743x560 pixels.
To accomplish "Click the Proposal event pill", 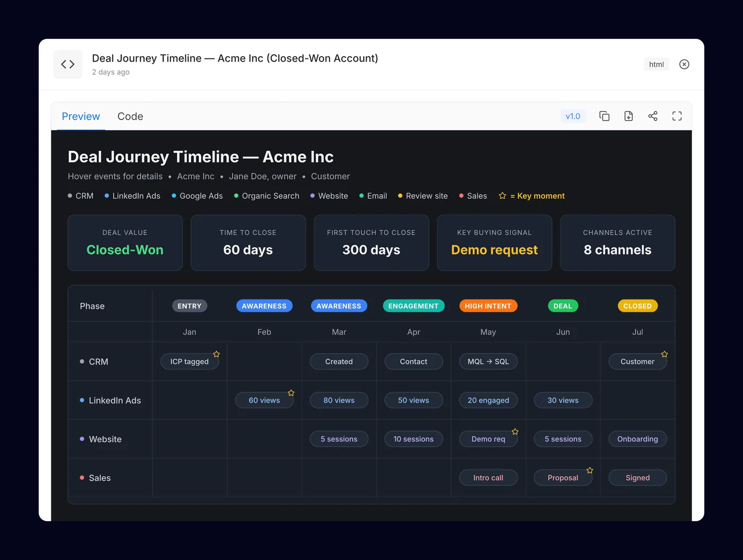I will pyautogui.click(x=563, y=478).
